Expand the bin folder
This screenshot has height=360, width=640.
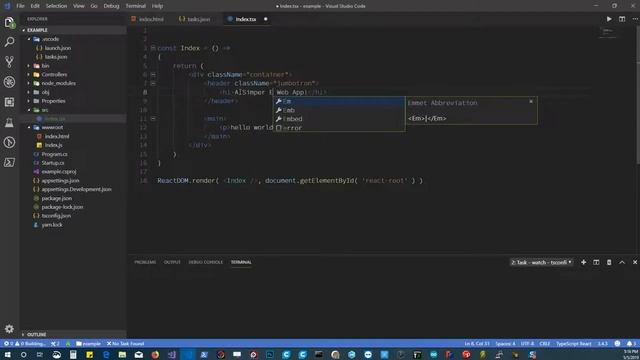(73, 66)
